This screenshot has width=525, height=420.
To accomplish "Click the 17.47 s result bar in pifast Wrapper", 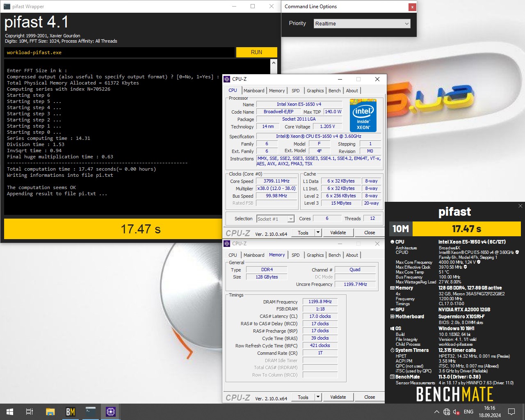I will (140, 229).
